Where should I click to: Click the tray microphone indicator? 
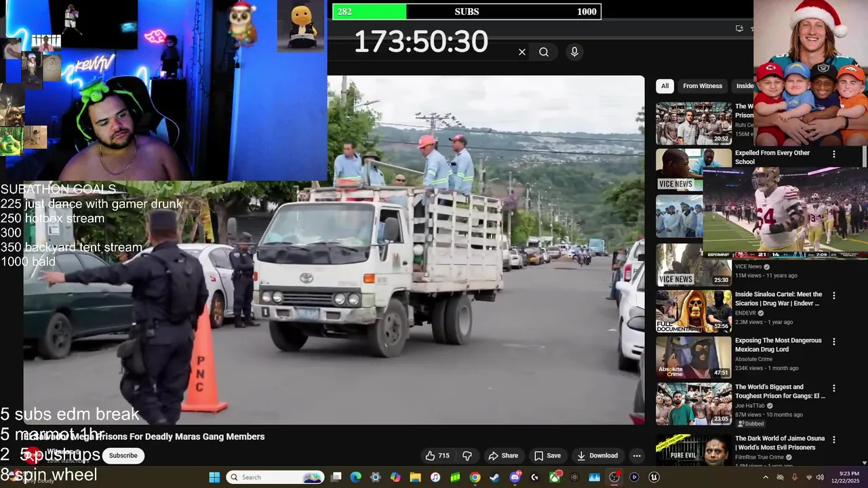795,477
